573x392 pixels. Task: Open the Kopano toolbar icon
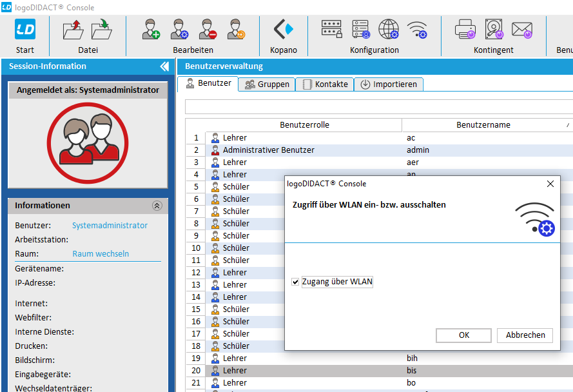283,29
